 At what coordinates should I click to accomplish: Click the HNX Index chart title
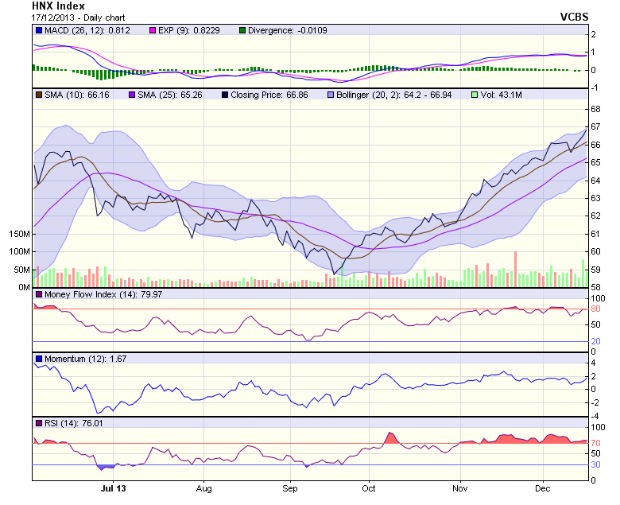pyautogui.click(x=60, y=6)
